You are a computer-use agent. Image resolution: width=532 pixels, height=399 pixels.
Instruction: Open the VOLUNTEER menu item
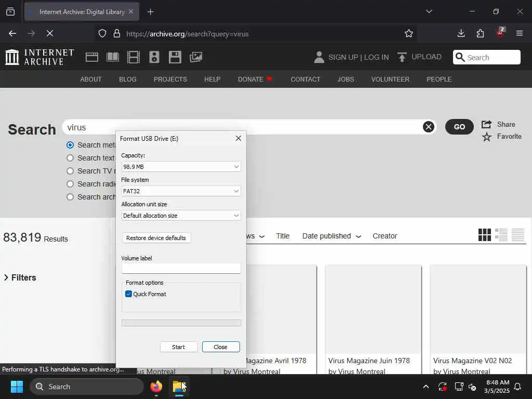[x=390, y=79]
